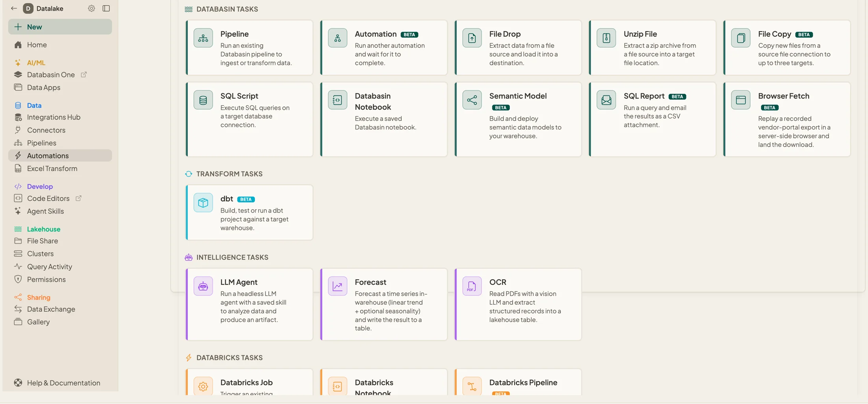Open Excel Transform
This screenshot has height=404, width=868.
tap(52, 168)
